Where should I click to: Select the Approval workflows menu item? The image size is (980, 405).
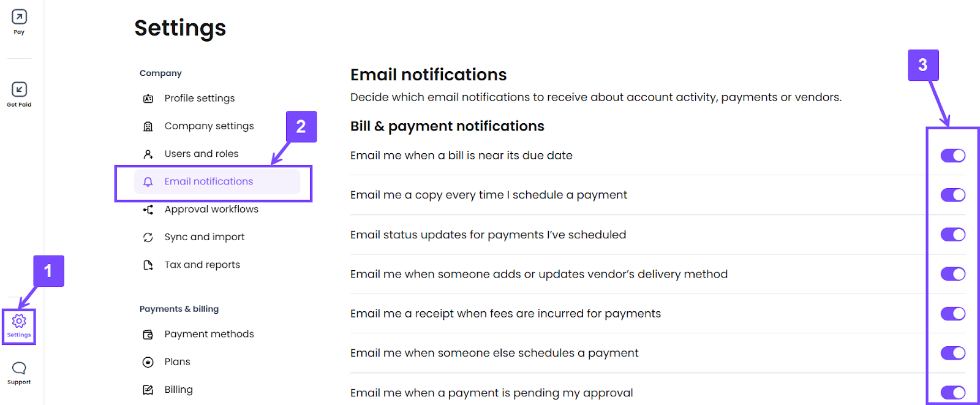tap(211, 209)
